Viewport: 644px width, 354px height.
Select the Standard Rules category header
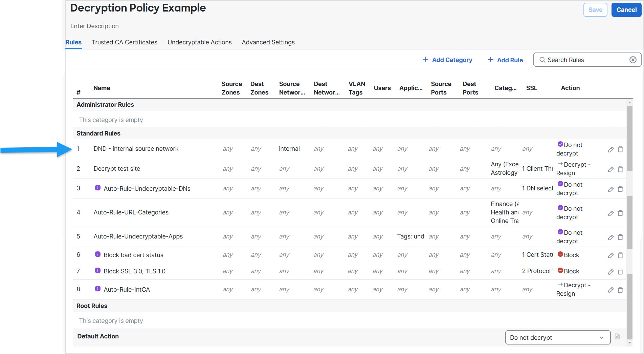pyautogui.click(x=349, y=133)
